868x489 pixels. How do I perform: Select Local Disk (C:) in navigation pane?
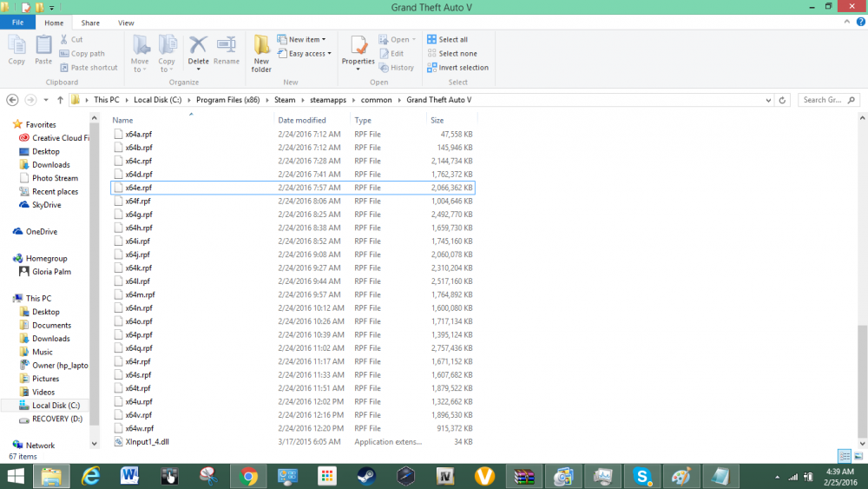56,406
